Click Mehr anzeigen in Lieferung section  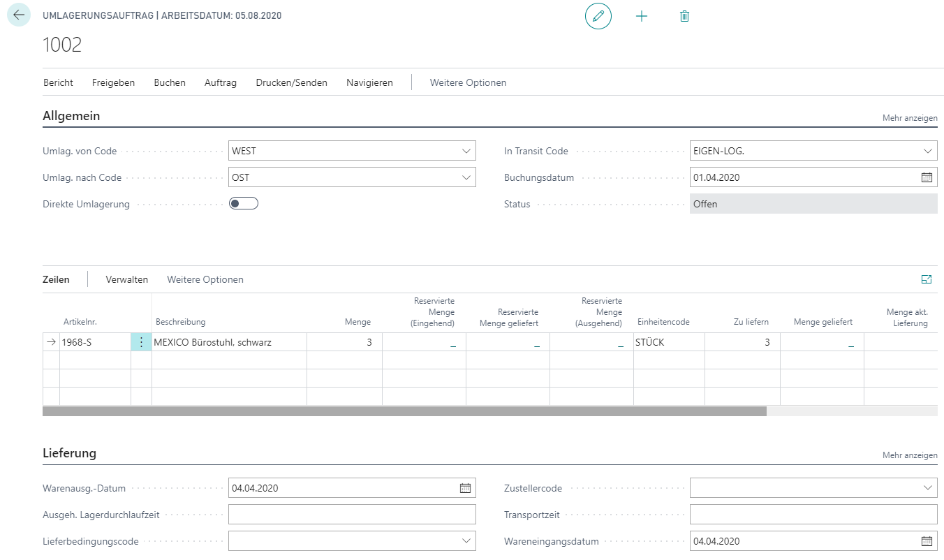(910, 455)
